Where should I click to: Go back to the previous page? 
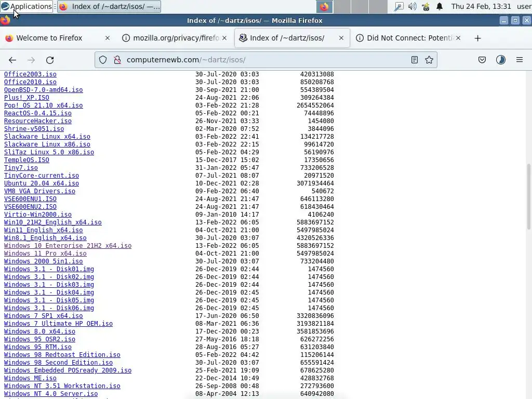[x=12, y=60]
